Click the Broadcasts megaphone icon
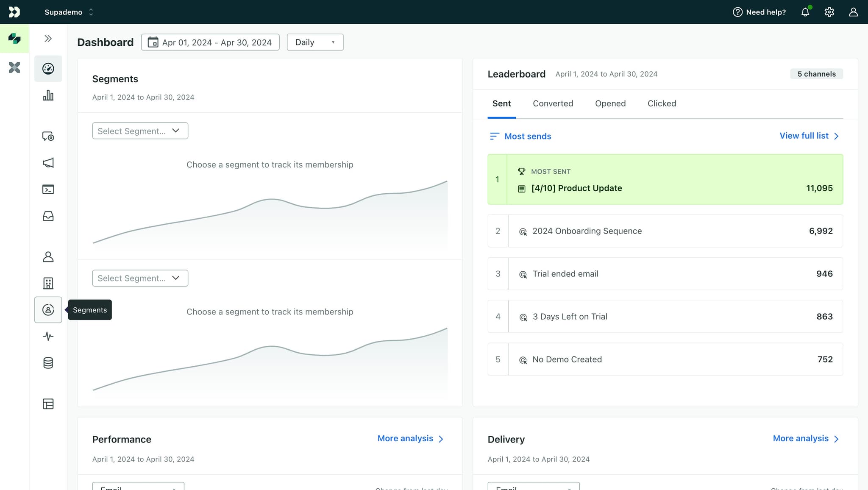868x490 pixels. pyautogui.click(x=48, y=163)
